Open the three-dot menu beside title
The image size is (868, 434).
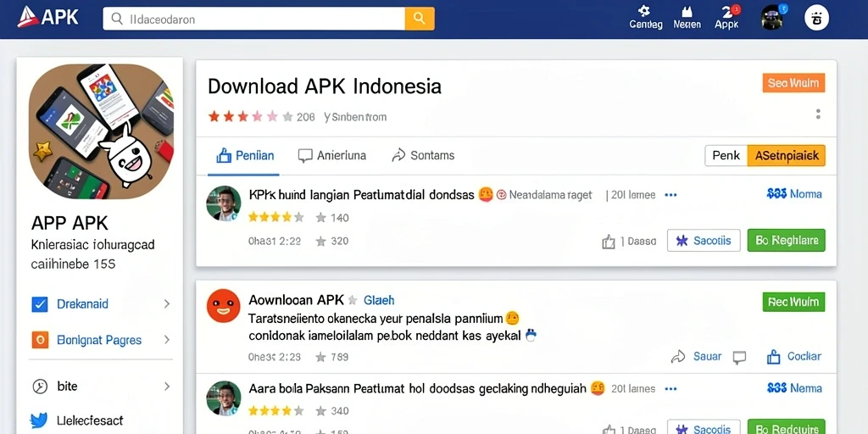818,114
